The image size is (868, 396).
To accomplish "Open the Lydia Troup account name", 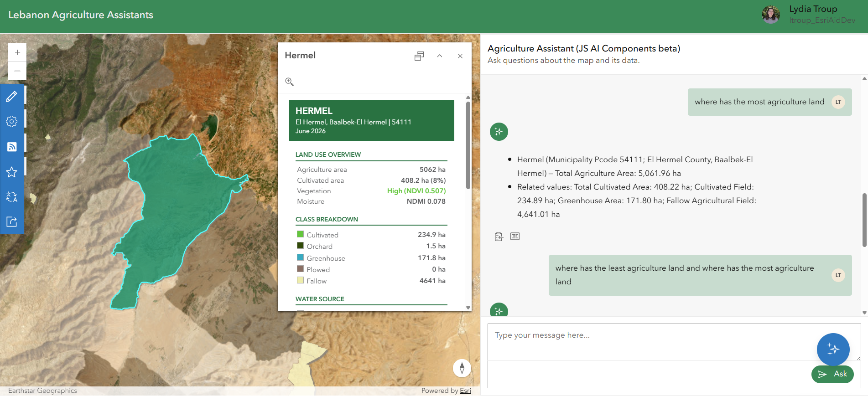I will click(x=813, y=9).
